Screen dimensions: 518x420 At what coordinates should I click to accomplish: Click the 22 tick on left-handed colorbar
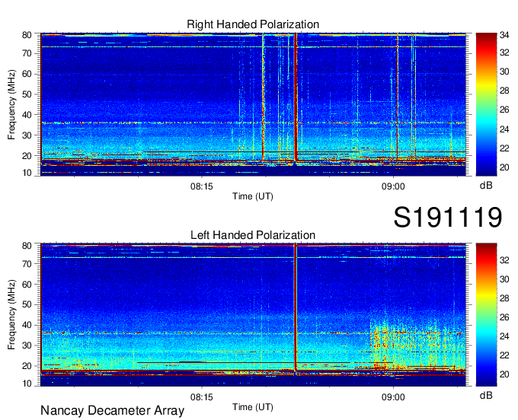pyautogui.click(x=504, y=355)
